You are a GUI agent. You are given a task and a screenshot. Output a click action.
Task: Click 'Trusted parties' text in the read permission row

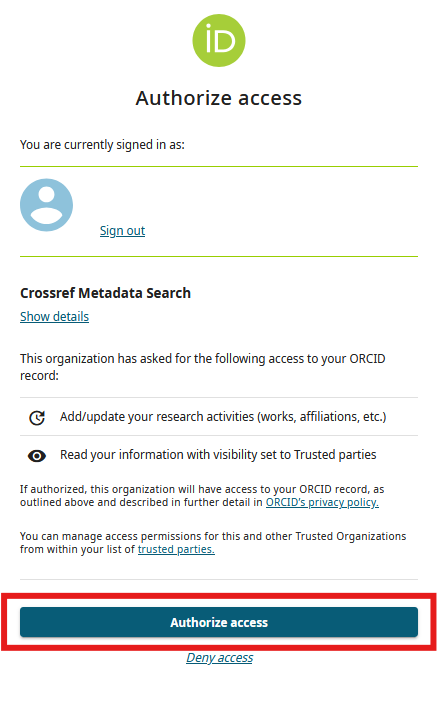click(335, 455)
